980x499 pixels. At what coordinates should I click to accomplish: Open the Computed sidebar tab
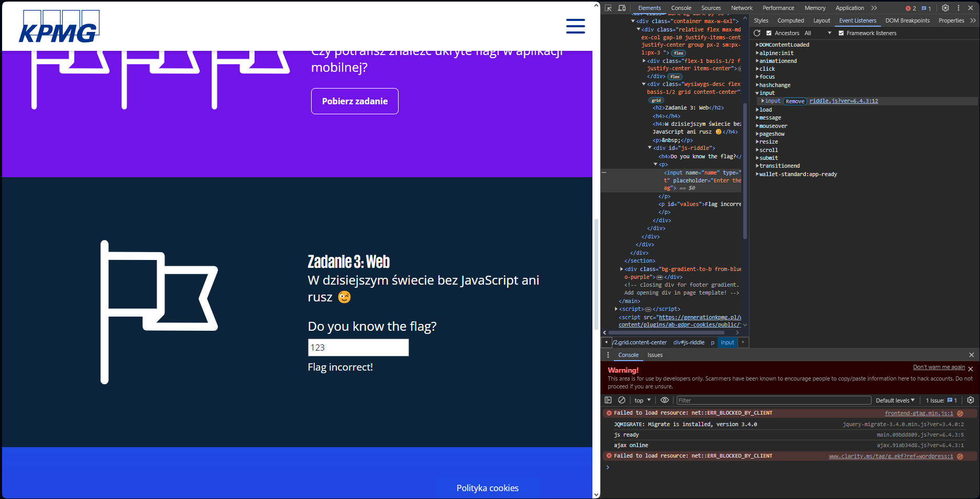click(x=790, y=20)
